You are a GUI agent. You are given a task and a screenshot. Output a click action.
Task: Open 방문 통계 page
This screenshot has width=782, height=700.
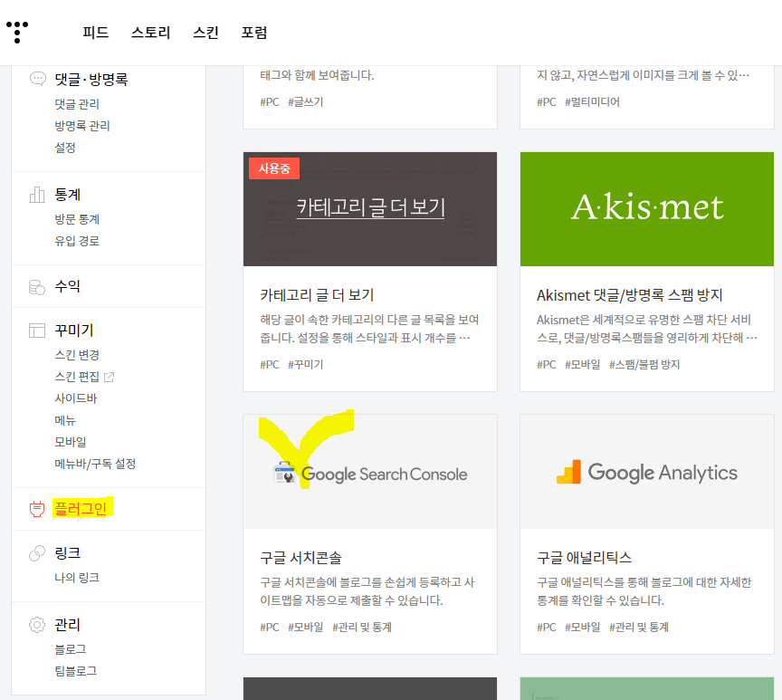pos(77,219)
